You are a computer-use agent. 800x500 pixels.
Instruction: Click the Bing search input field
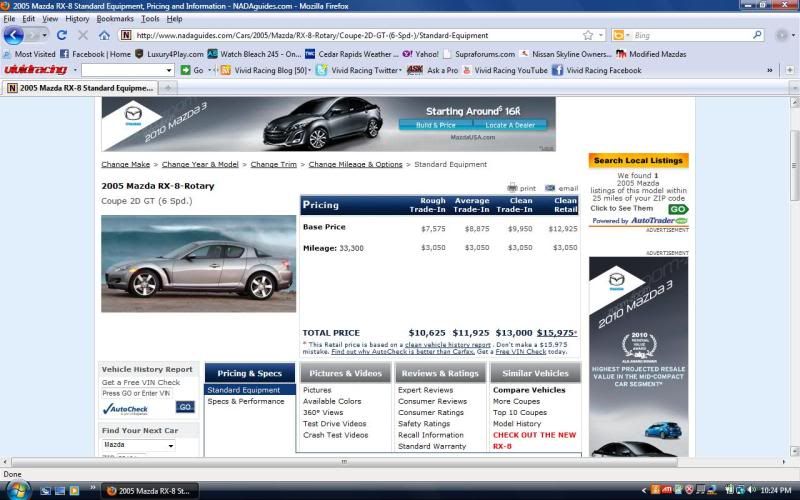tap(689, 35)
